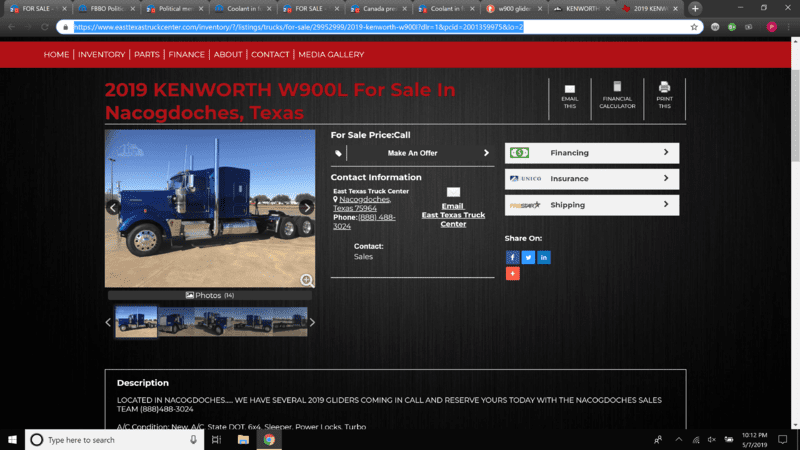Click the Chrome taskbar icon
The image size is (800, 450).
[269, 440]
